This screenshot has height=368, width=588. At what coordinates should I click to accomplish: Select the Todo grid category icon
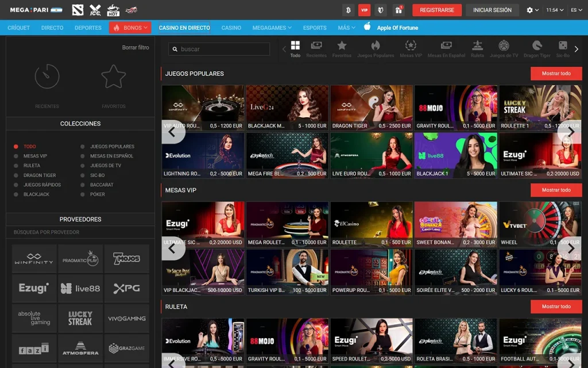pyautogui.click(x=295, y=49)
